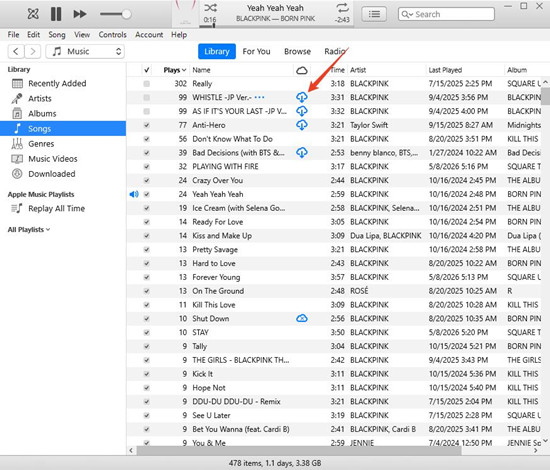This screenshot has height=470, width=550.
Task: Adjust the volume slider knob
Action: [126, 14]
